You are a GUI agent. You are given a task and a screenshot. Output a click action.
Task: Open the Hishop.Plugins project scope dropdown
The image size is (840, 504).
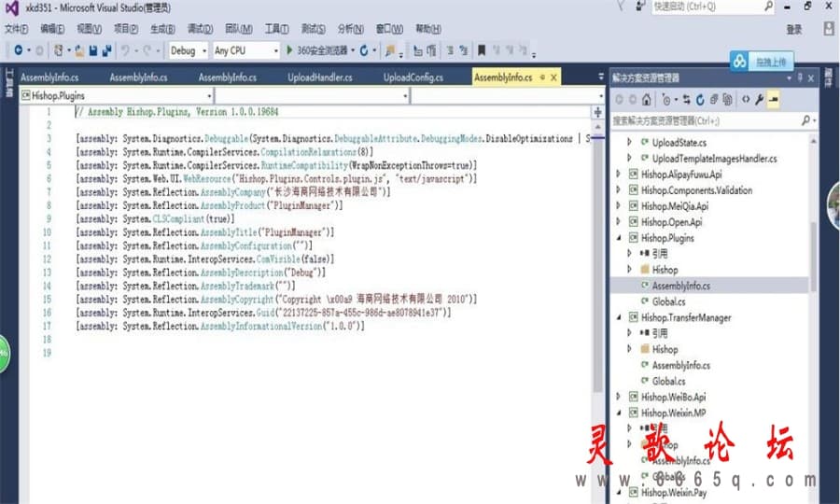coord(117,96)
